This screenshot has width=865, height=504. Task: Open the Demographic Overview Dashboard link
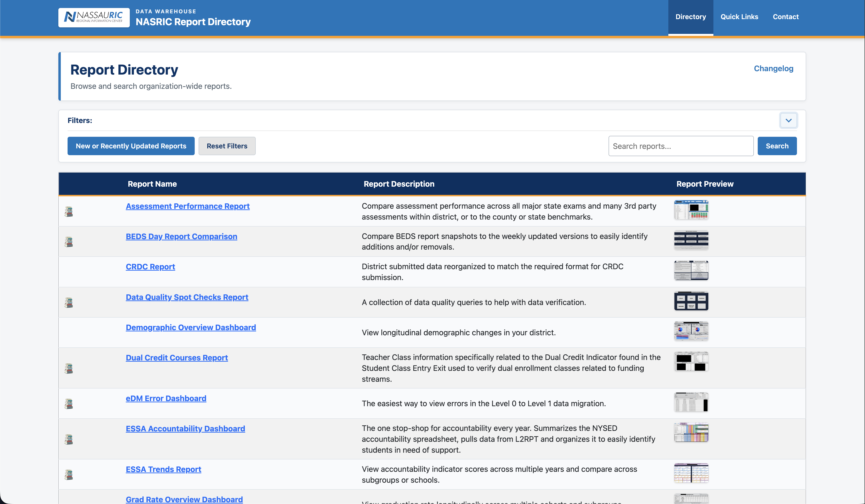(191, 327)
